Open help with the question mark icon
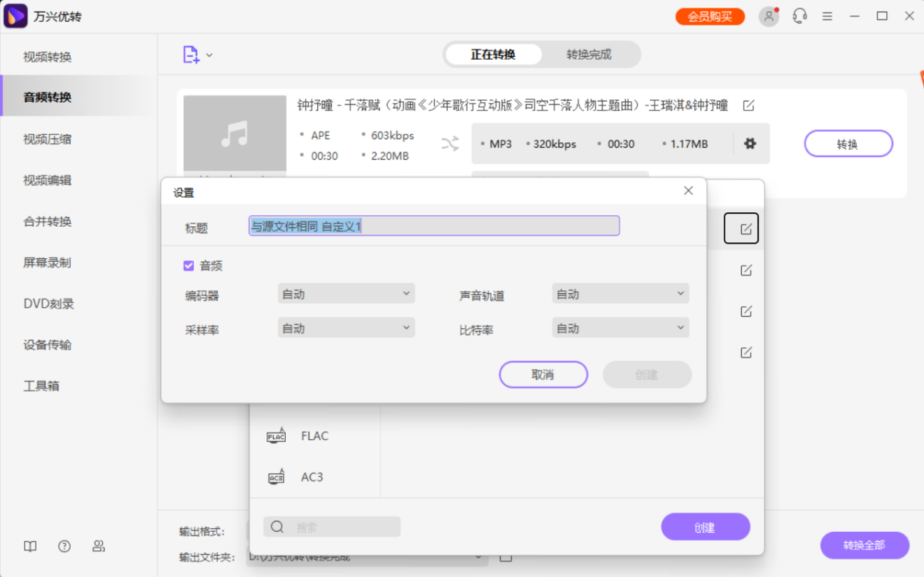Screen dimensions: 924x577 click(64, 546)
